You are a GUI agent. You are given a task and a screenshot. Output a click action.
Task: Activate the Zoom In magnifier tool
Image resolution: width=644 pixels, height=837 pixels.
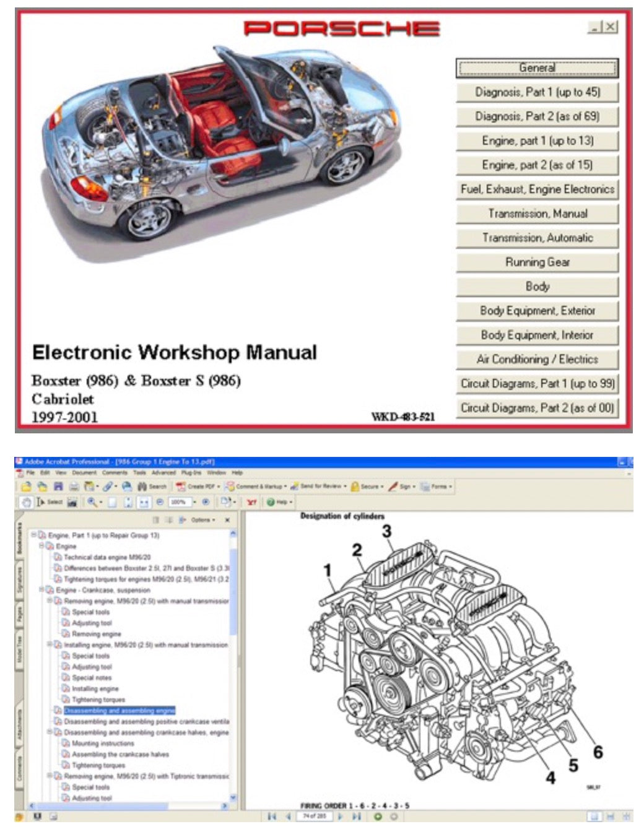click(x=92, y=502)
